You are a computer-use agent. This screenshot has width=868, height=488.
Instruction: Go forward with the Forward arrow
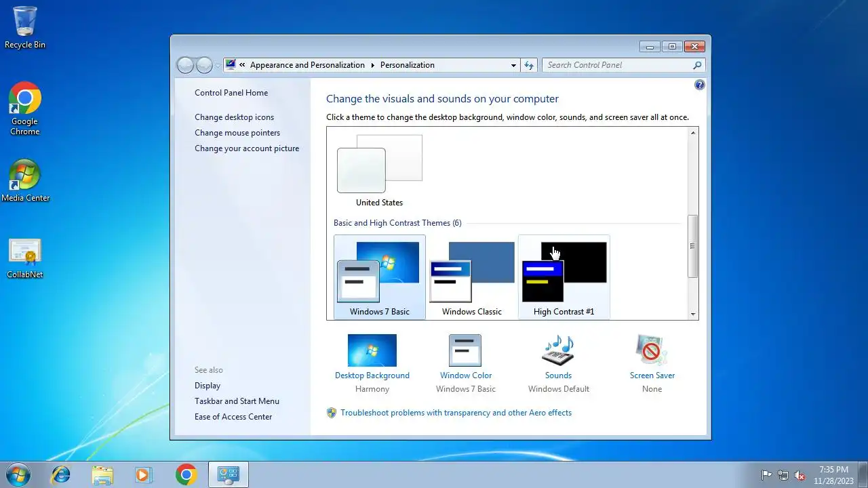pos(204,65)
